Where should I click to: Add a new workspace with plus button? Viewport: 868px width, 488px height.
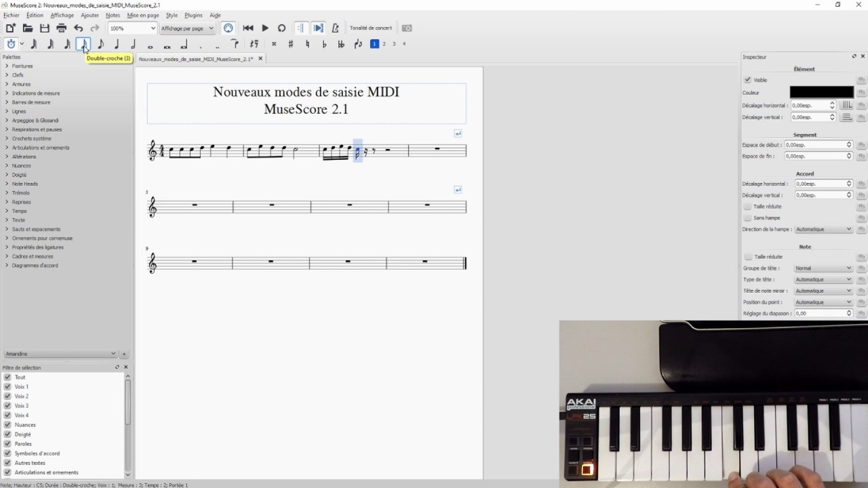point(124,354)
